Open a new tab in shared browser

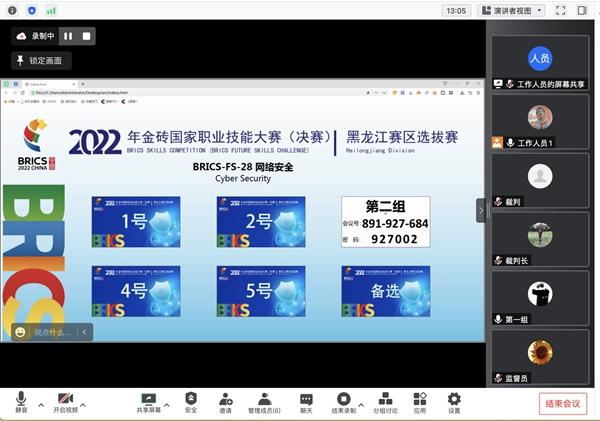[82, 84]
